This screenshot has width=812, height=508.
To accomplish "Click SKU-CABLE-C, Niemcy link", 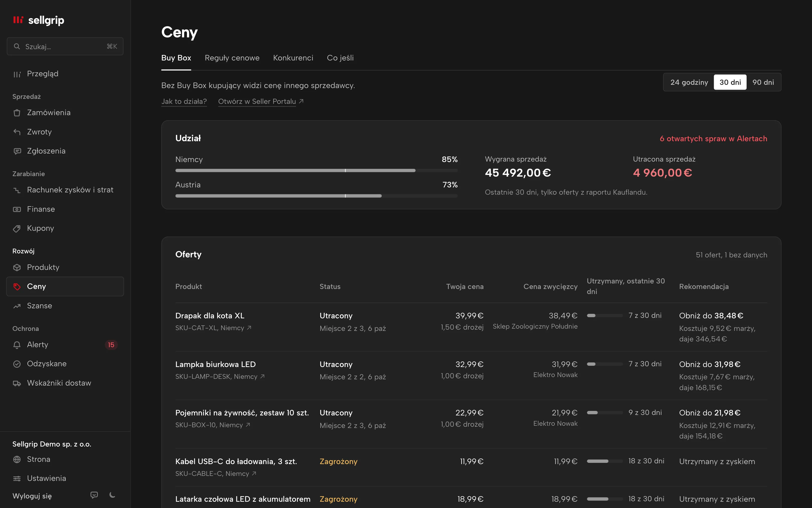I will tap(216, 474).
